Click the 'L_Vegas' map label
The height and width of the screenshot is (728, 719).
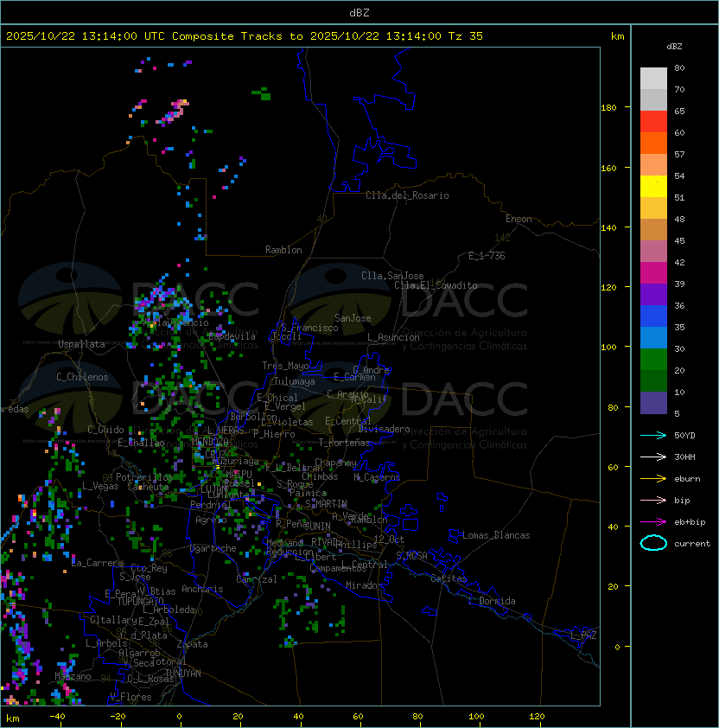pos(100,486)
